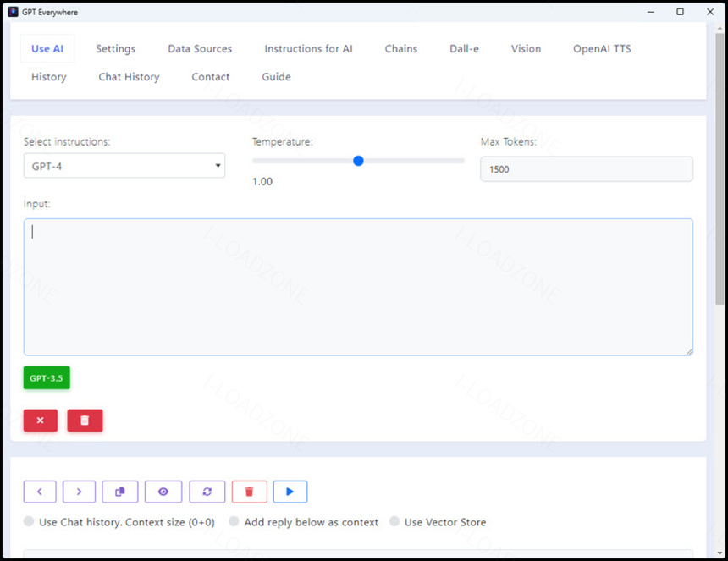Open the OpenAI TTS tab
Image resolution: width=728 pixels, height=561 pixels.
tap(602, 49)
